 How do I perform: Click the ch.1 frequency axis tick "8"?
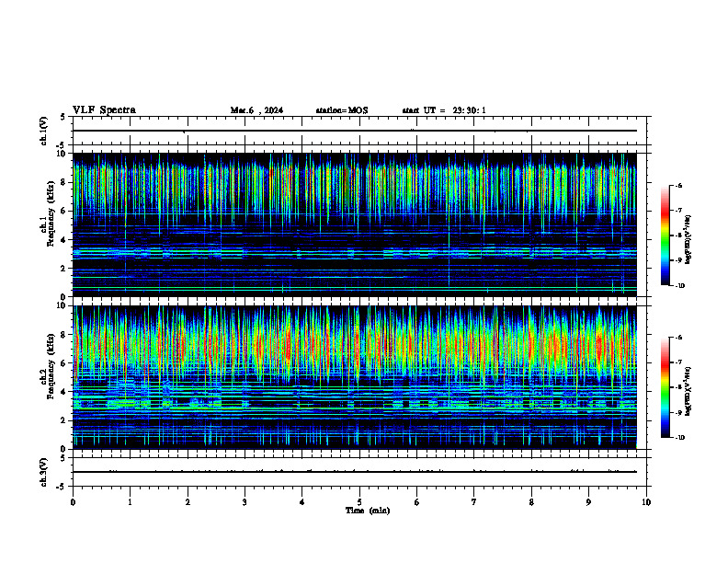click(x=64, y=182)
